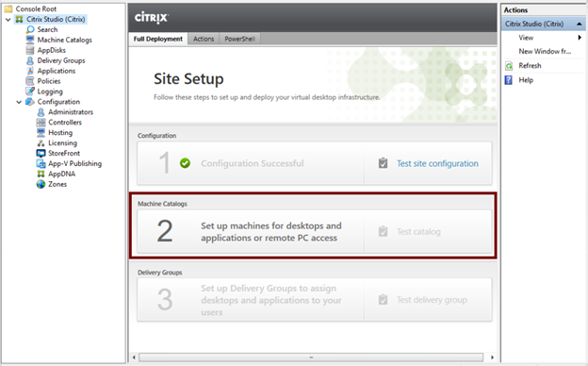This screenshot has width=588, height=366.
Task: Choose View in the Actions pane
Action: click(x=526, y=38)
